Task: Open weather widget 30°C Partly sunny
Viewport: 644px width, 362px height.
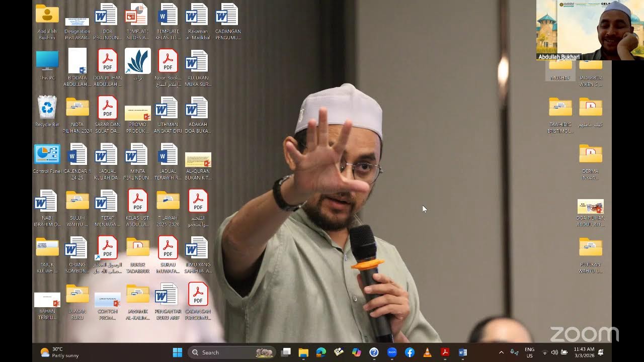Action: [x=59, y=352]
